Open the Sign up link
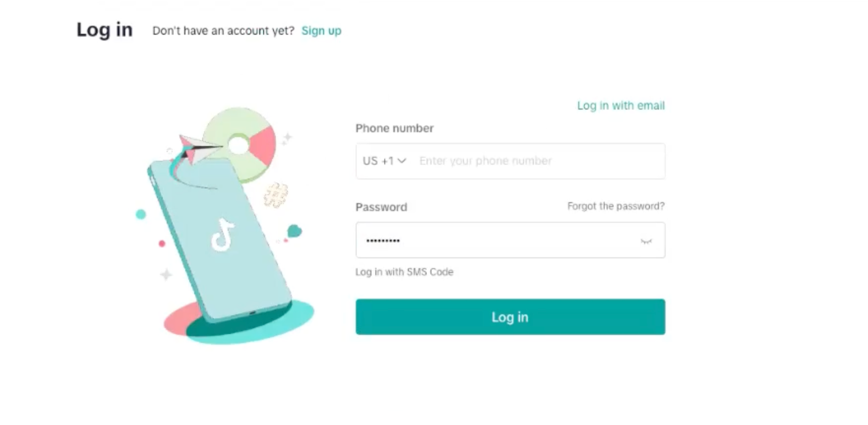The height and width of the screenshot is (425, 868). tap(321, 31)
